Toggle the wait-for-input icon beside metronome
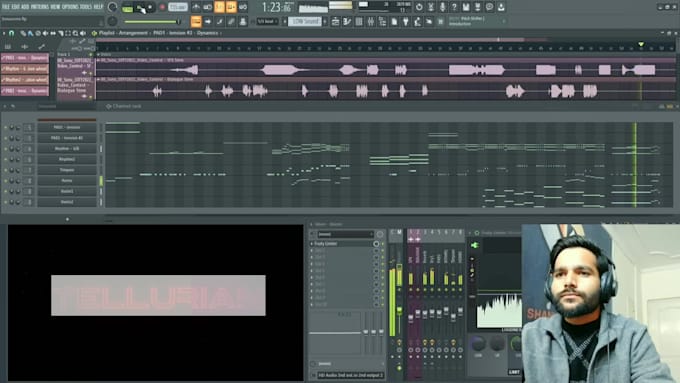Image resolution: width=680 pixels, height=383 pixels. coord(208,7)
